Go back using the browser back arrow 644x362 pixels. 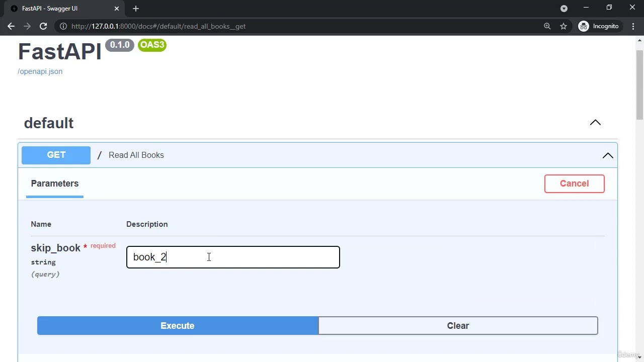tap(11, 26)
